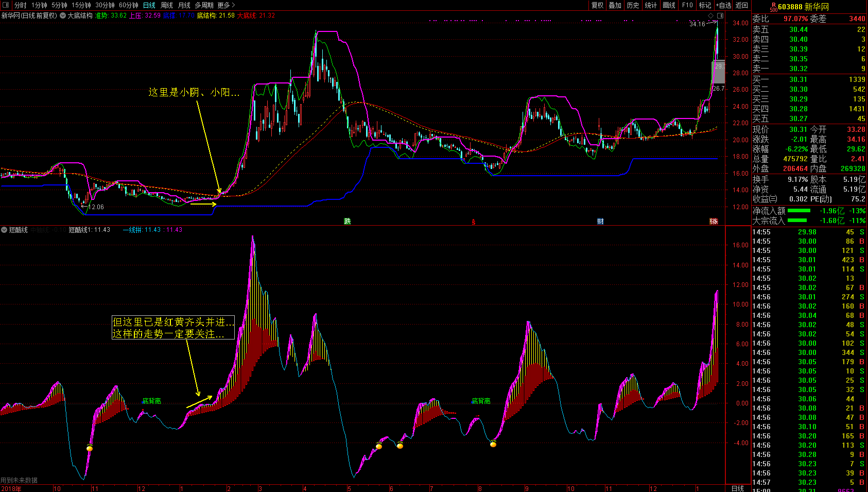Toggle 叠加 overlay mode

[615, 5]
